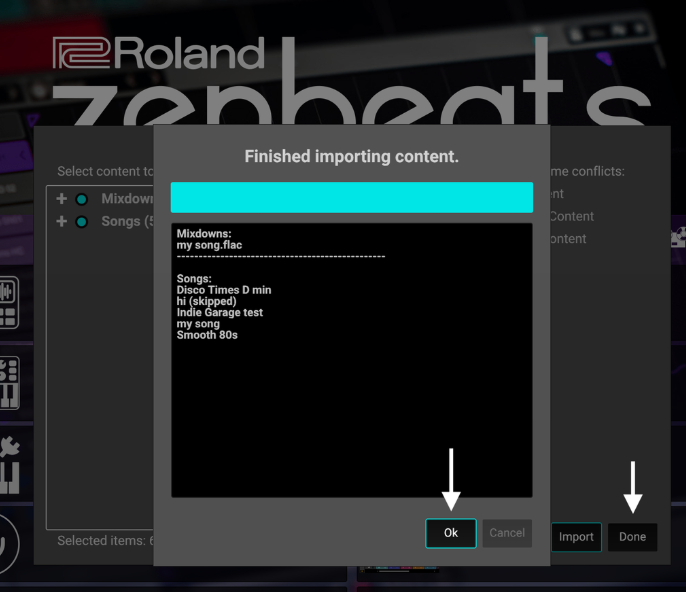Open the audio waveform grid icon in sidebar

pyautogui.click(x=9, y=302)
